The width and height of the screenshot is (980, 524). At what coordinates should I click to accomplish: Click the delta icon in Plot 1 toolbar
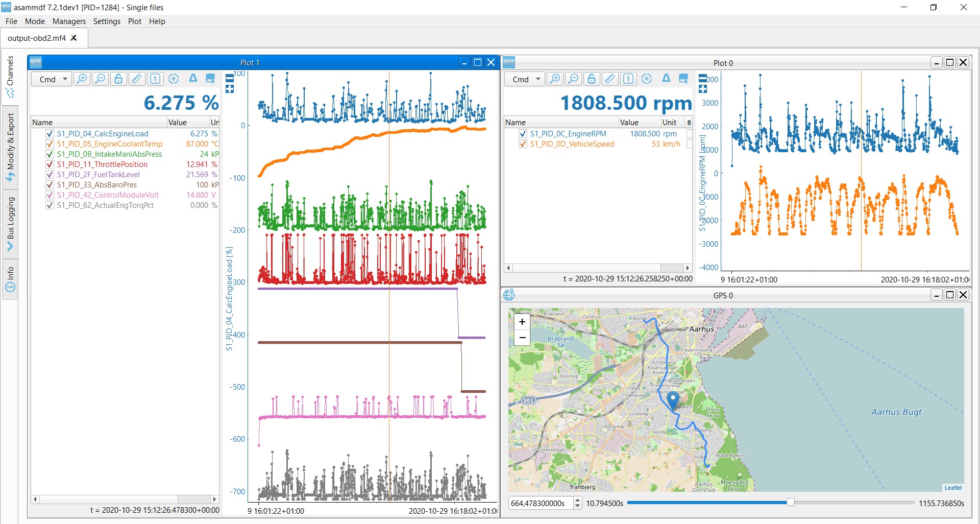tap(192, 78)
